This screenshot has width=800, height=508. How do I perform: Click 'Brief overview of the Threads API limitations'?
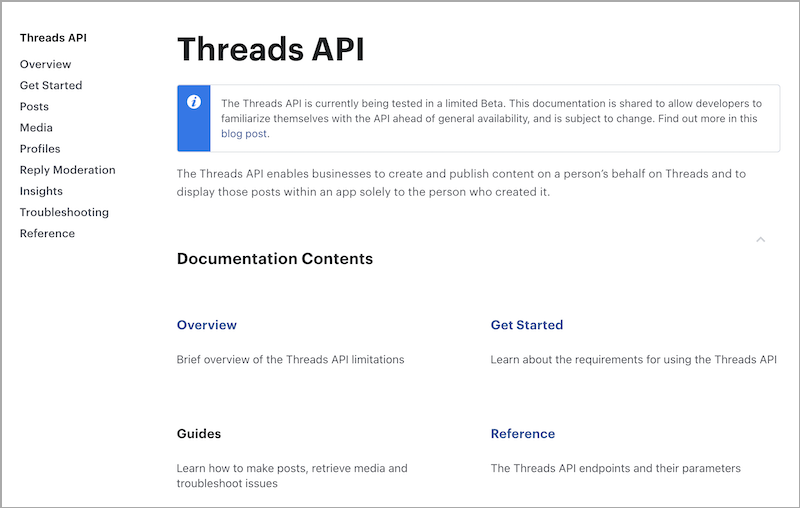290,360
